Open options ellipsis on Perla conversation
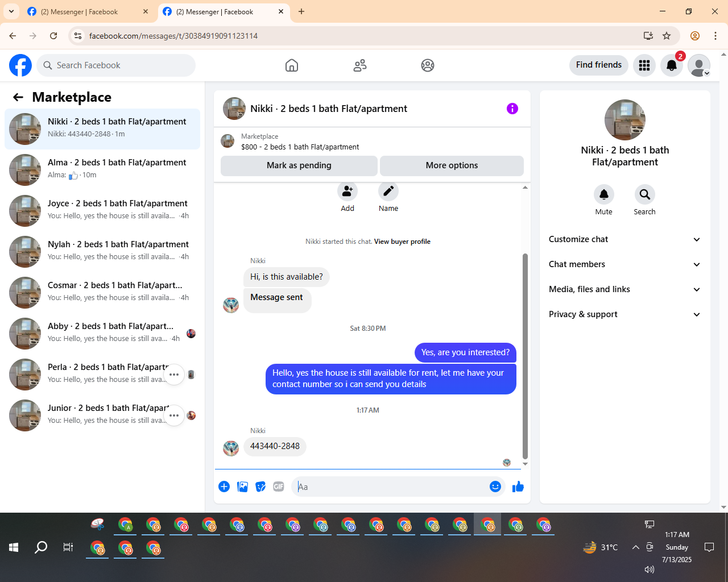Image resolution: width=728 pixels, height=582 pixels. point(174,375)
